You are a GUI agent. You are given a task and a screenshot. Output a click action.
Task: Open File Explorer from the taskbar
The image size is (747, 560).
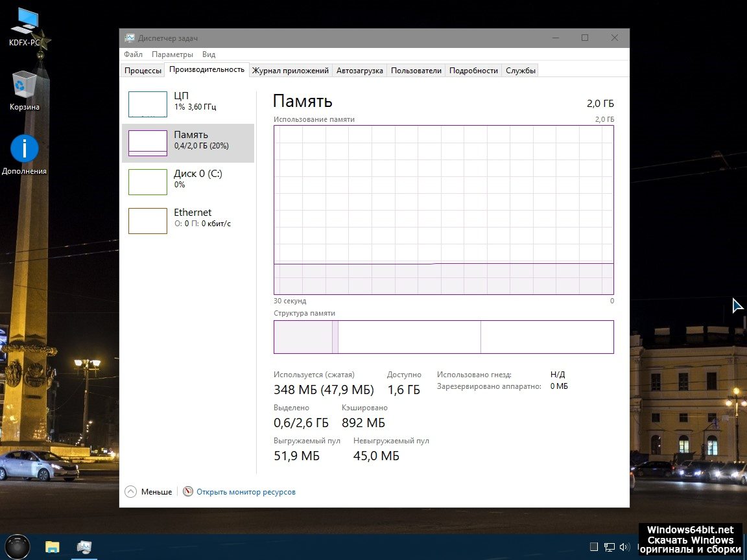pos(53,546)
